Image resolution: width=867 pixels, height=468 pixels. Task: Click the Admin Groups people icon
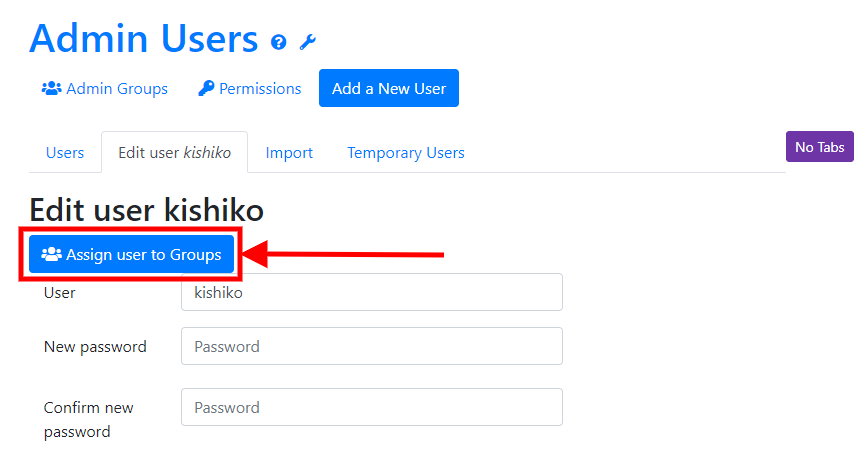(51, 89)
